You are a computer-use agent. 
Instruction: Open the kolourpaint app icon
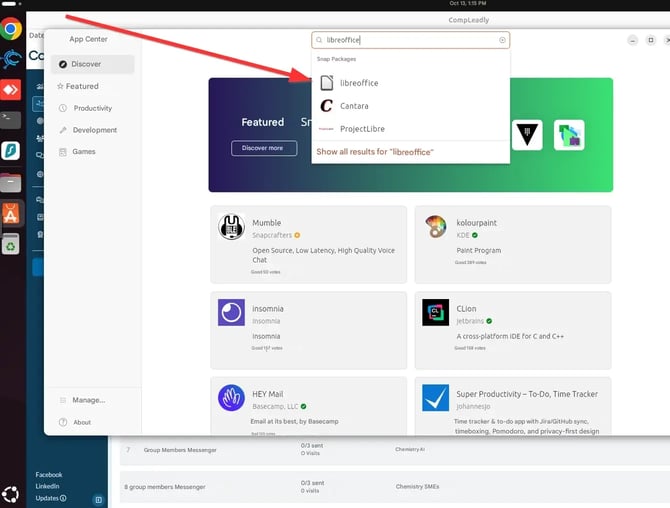[435, 227]
